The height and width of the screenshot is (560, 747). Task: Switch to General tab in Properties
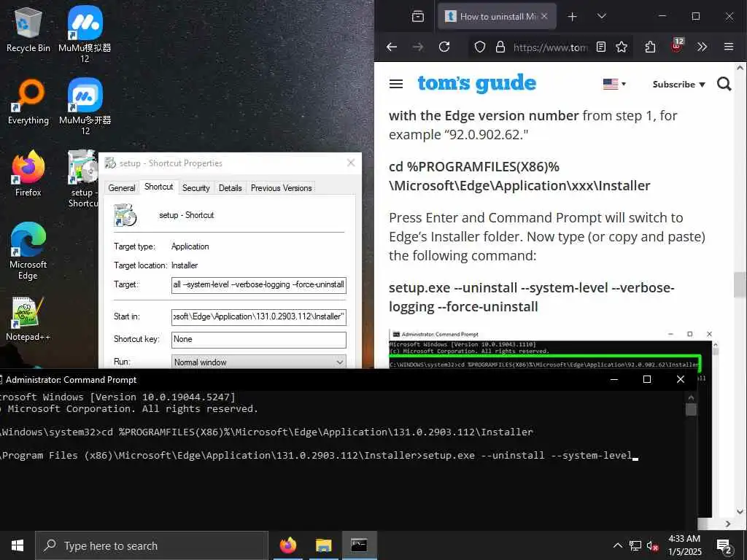(122, 188)
